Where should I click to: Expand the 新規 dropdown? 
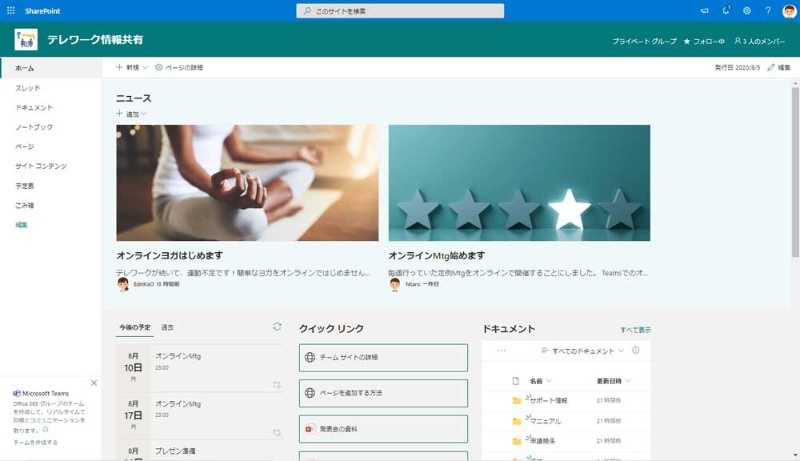[x=132, y=67]
